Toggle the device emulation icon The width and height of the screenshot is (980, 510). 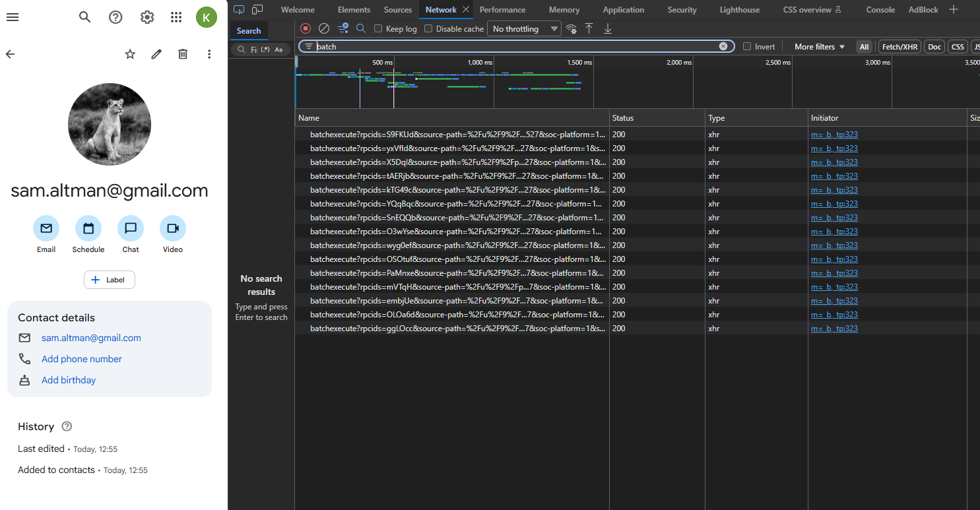[x=257, y=9]
